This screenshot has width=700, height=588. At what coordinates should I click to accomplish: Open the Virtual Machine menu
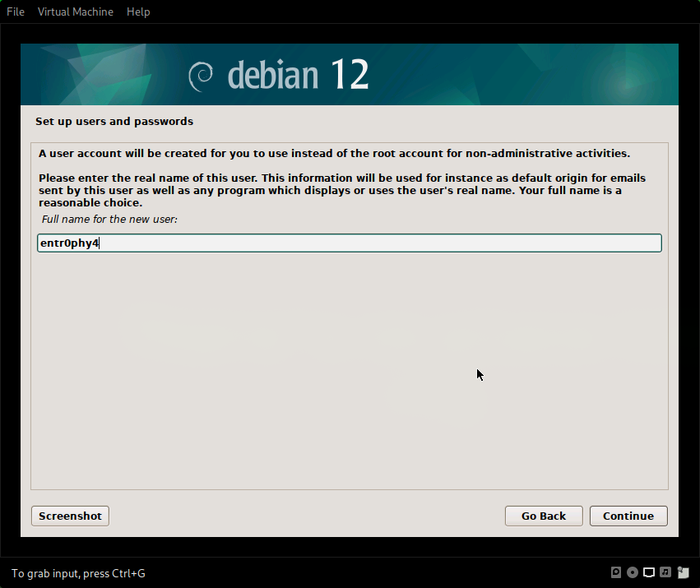point(75,12)
